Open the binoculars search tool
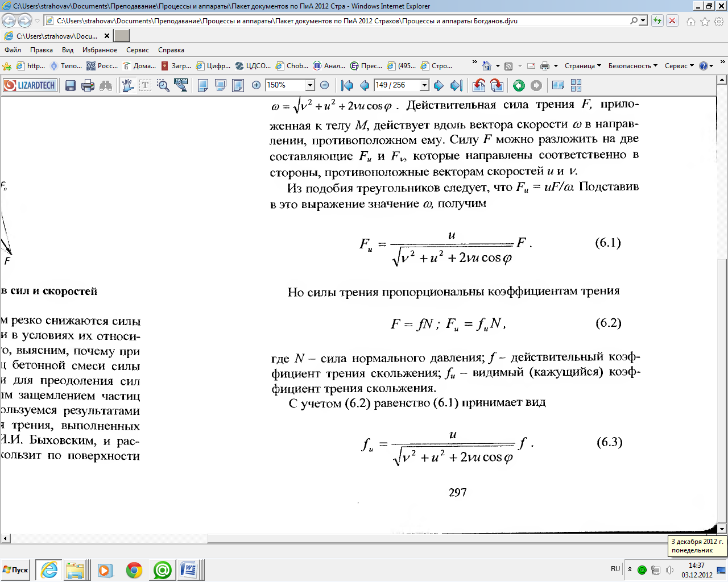 coord(106,85)
